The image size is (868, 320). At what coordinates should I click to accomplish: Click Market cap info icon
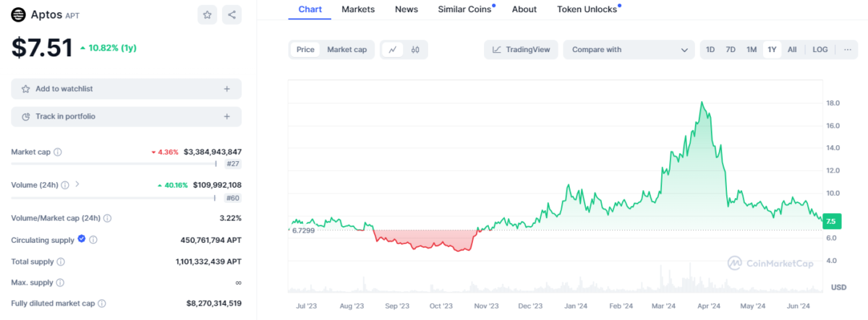pyautogui.click(x=58, y=152)
